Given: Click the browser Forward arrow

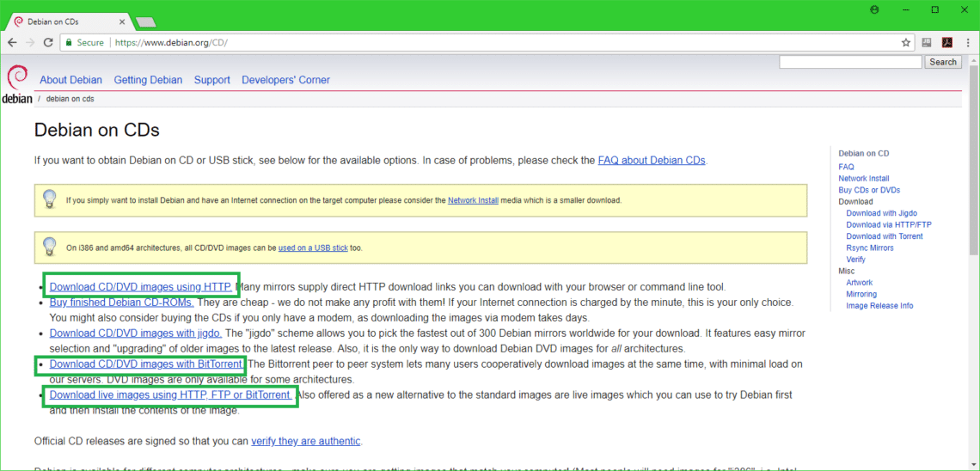Looking at the screenshot, I should pos(29,42).
